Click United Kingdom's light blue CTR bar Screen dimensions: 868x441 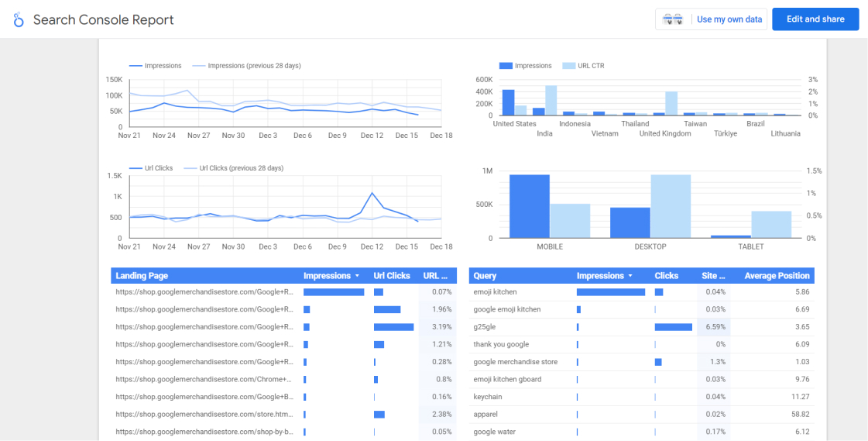click(x=671, y=104)
